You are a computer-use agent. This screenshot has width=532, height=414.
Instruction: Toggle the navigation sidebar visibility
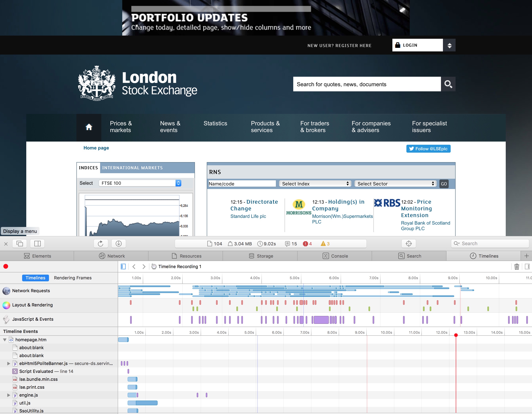pyautogui.click(x=123, y=267)
